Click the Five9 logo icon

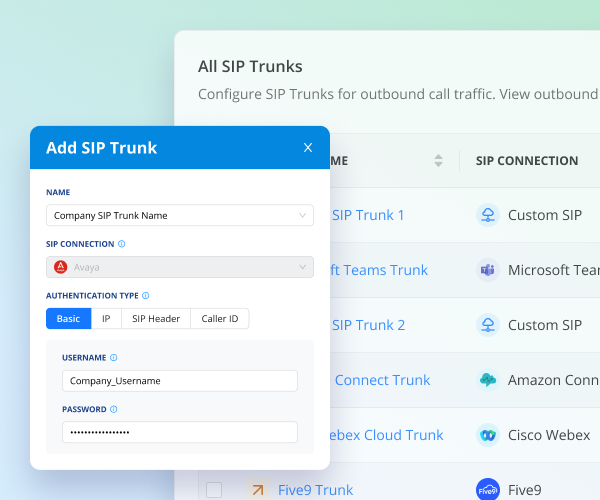[x=488, y=490]
